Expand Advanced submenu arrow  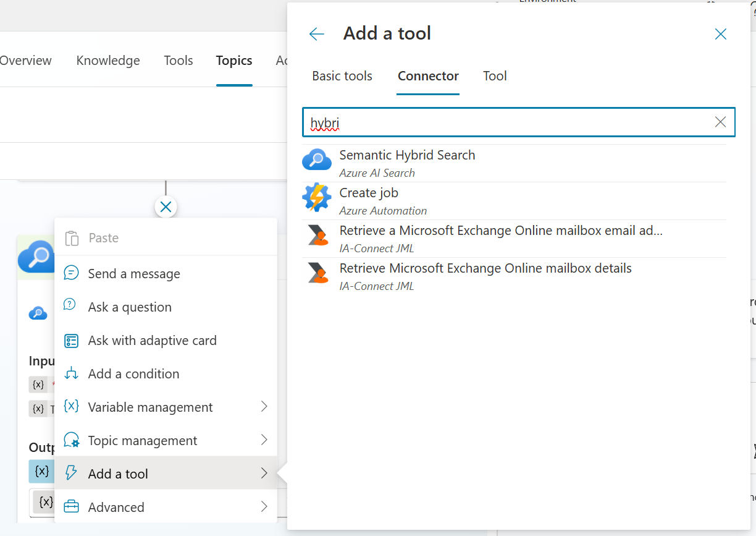(264, 506)
